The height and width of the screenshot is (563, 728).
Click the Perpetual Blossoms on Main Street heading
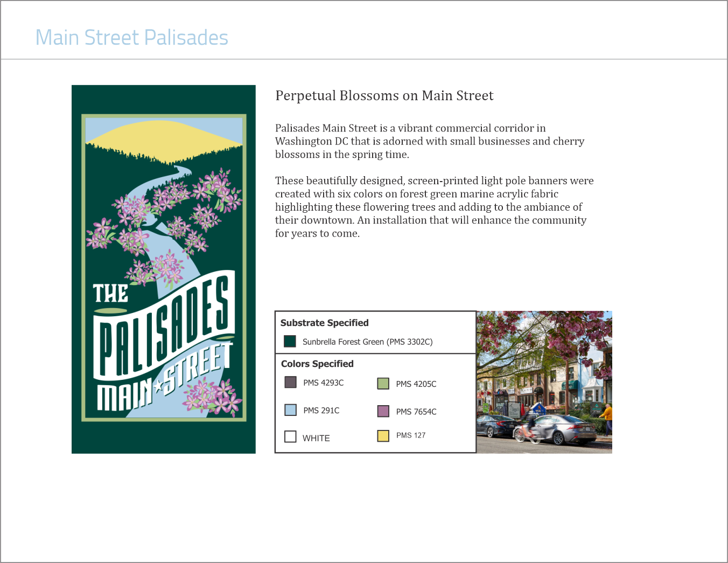[384, 96]
